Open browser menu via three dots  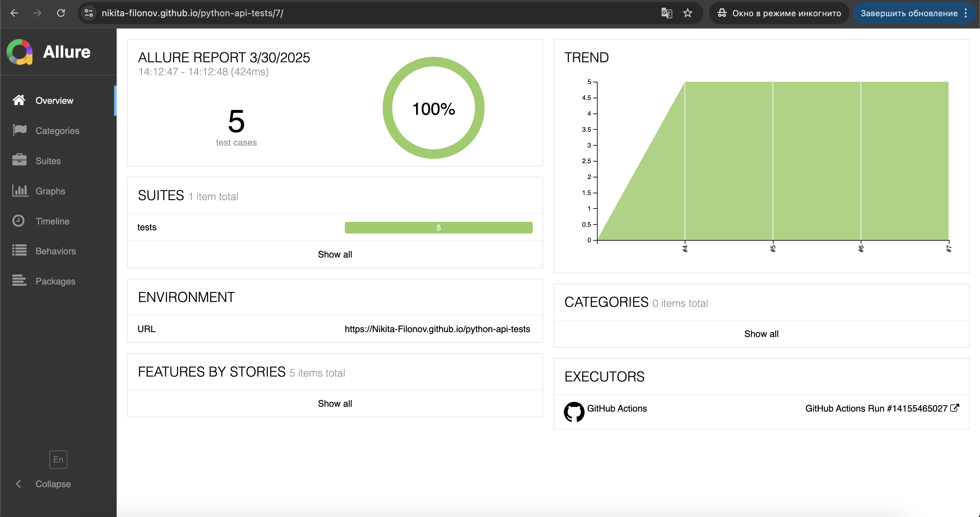tap(965, 13)
